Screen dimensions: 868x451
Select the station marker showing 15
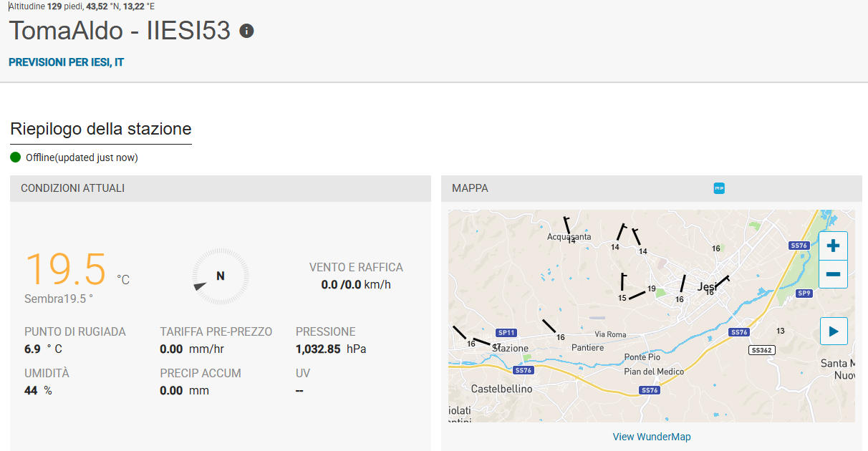(x=622, y=298)
